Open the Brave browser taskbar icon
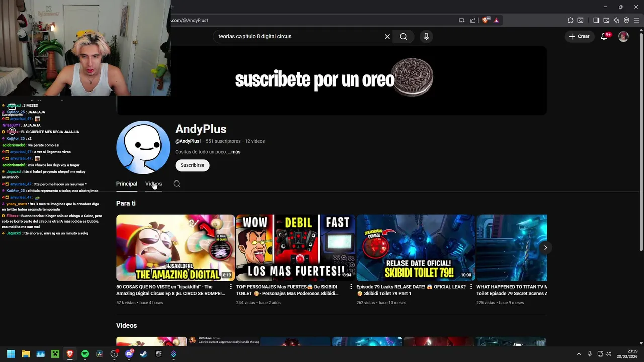644x362 pixels. (x=70, y=354)
